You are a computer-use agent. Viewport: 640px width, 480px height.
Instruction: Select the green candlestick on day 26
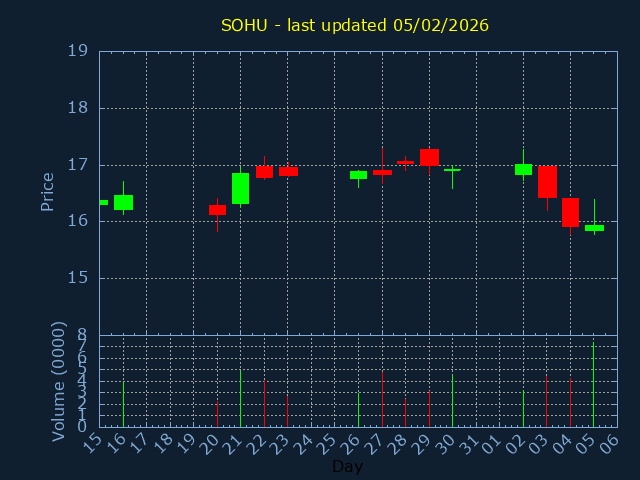[358, 175]
